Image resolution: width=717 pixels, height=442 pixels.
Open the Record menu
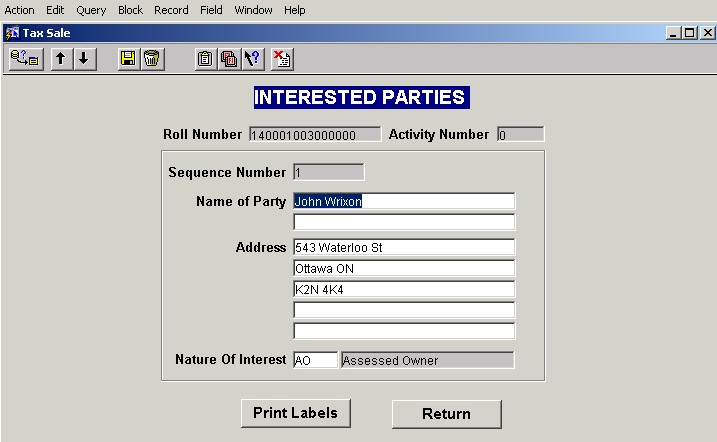(171, 10)
